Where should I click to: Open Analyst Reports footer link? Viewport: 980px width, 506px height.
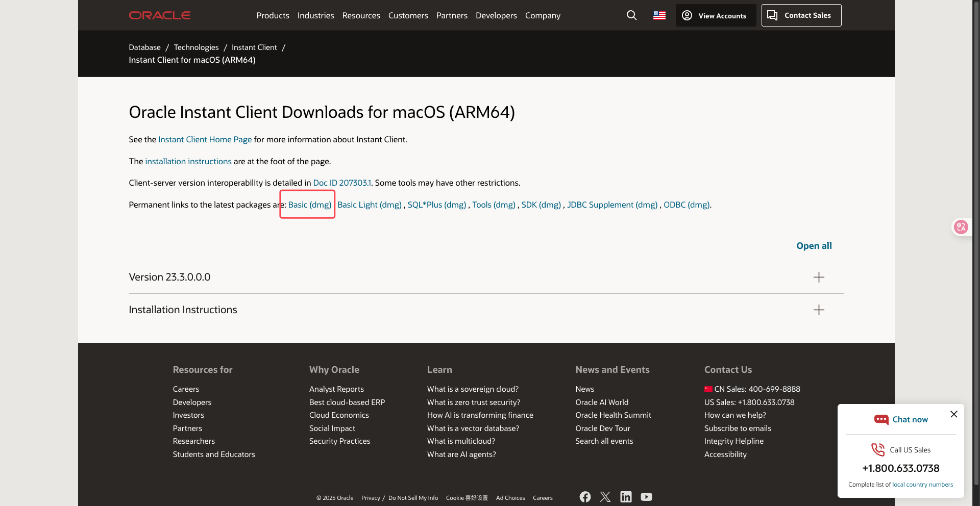tap(336, 389)
